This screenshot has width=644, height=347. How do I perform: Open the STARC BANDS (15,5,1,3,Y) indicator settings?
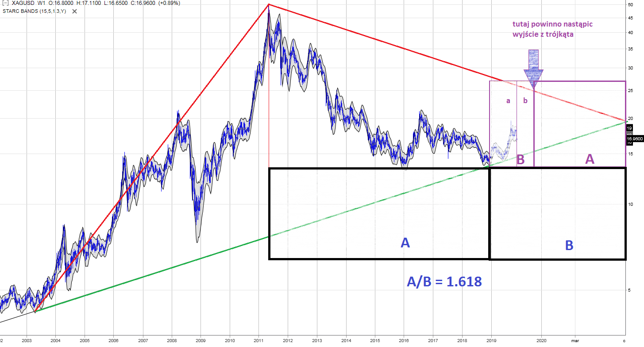34,11
